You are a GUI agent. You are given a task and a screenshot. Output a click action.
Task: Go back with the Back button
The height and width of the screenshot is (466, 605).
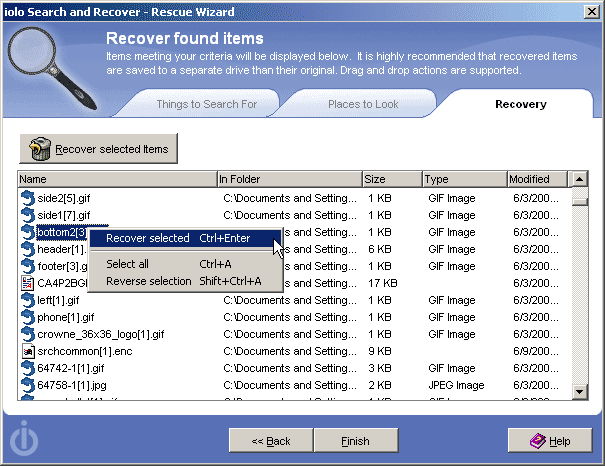pyautogui.click(x=270, y=441)
